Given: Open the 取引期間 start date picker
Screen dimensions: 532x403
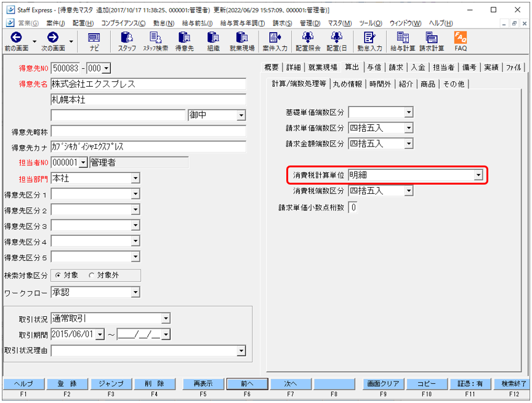Looking at the screenshot, I should point(100,335).
